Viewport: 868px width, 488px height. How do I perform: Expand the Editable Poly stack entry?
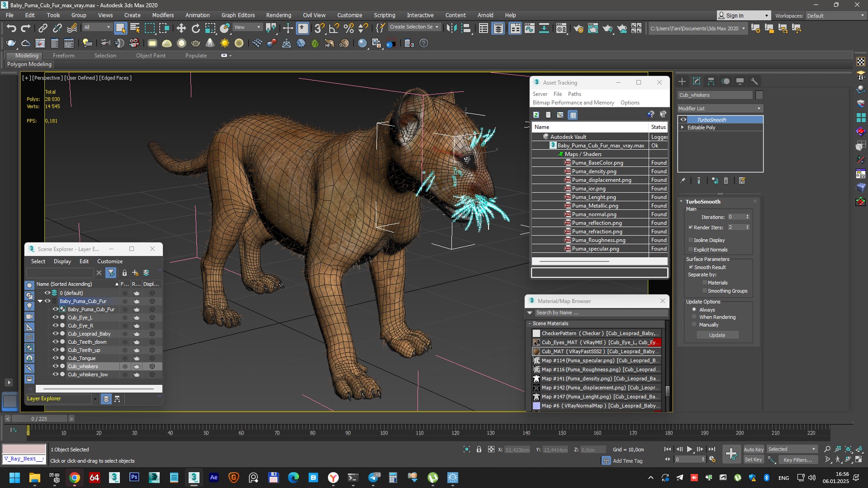[x=683, y=128]
